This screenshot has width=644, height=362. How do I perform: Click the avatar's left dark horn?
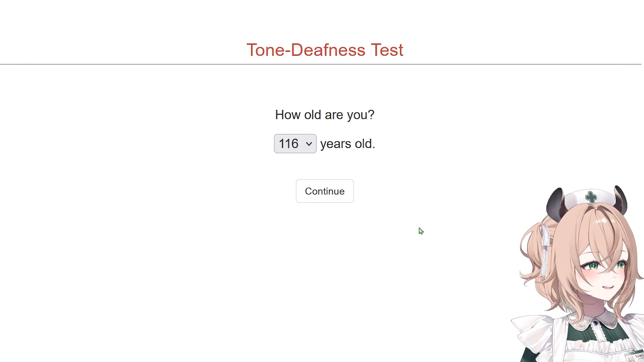pos(555,204)
